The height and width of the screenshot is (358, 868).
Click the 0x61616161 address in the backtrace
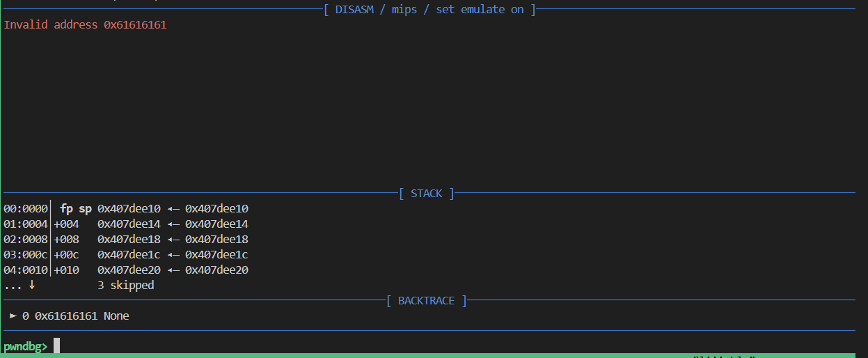click(66, 316)
